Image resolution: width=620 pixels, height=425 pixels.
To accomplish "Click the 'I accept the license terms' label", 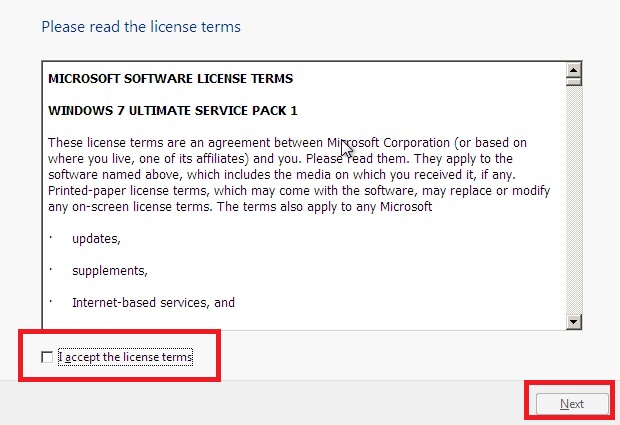I will tap(125, 357).
